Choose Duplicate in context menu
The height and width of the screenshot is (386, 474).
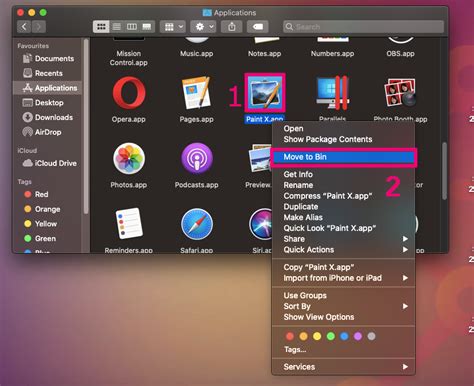tap(343, 207)
